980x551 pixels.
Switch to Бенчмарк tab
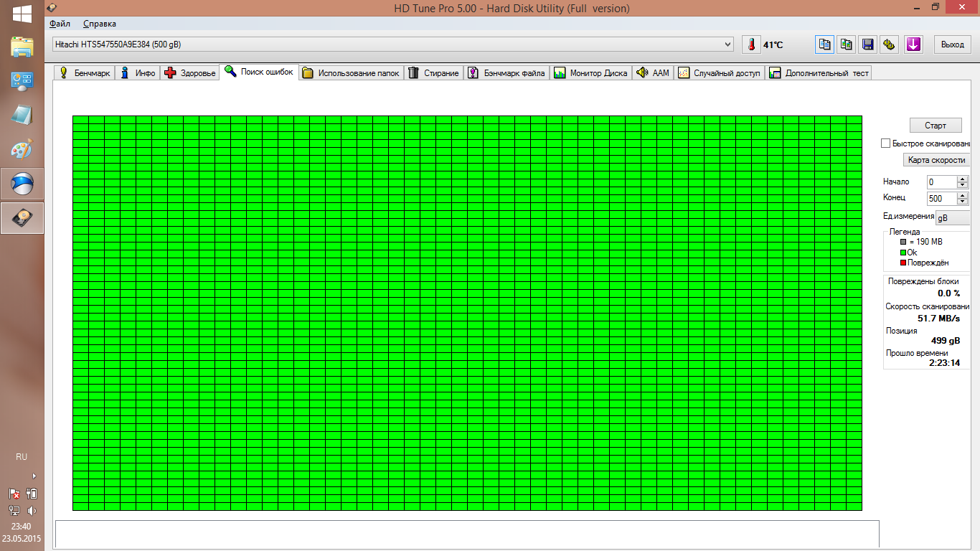[85, 72]
